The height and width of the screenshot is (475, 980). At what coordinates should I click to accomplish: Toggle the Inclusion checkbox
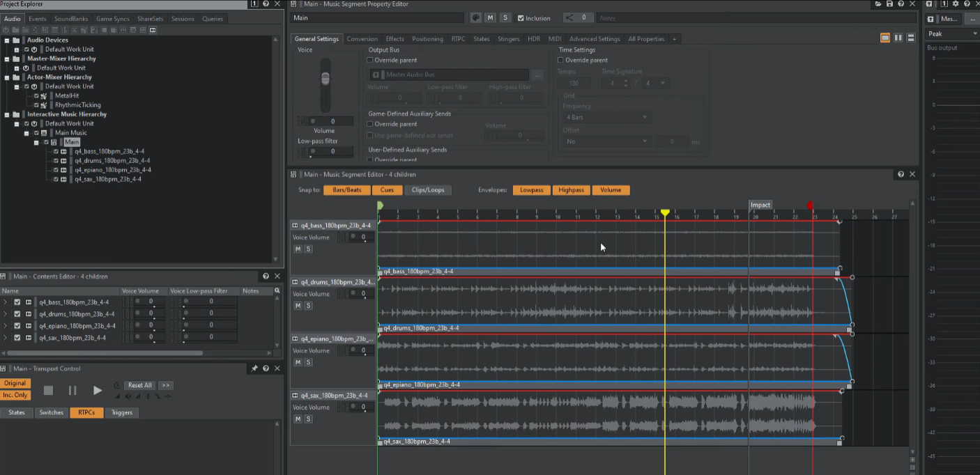[x=521, y=18]
